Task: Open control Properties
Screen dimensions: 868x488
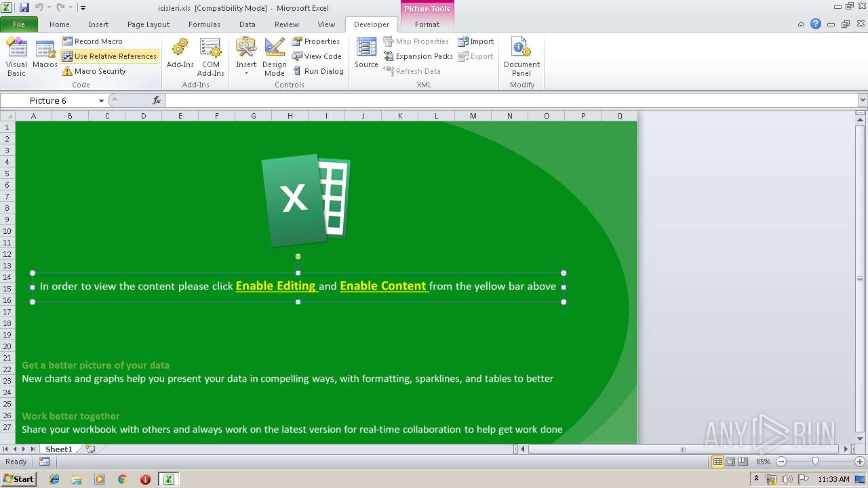Action: (x=316, y=41)
